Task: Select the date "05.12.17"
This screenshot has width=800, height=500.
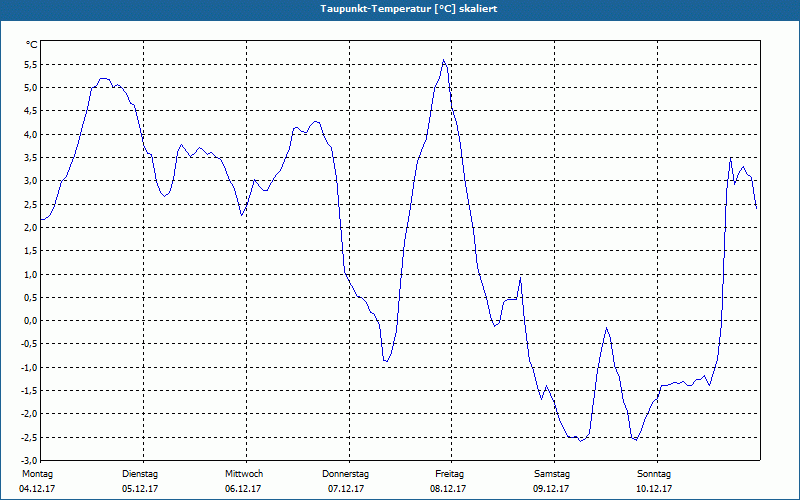Action: coord(140,489)
